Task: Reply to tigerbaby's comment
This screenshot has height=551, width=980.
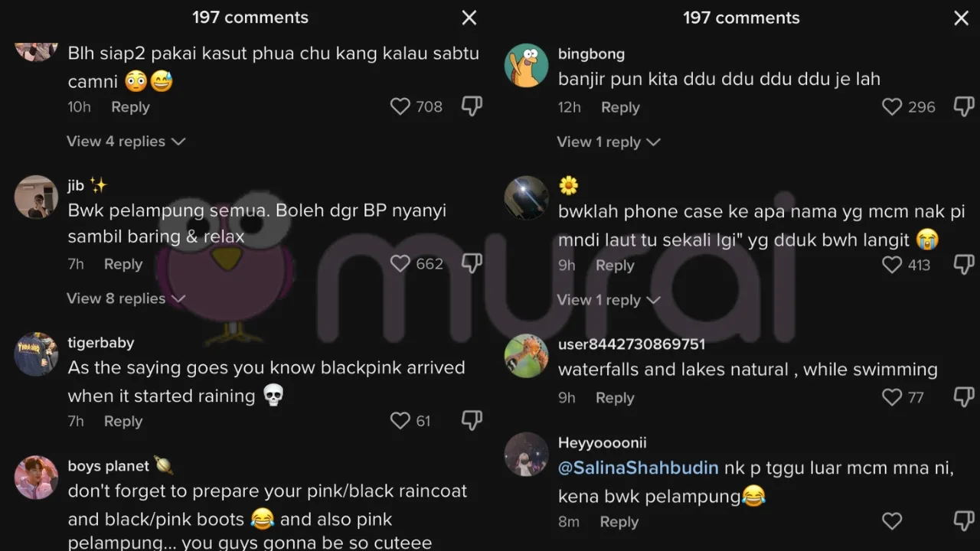Action: pos(123,421)
